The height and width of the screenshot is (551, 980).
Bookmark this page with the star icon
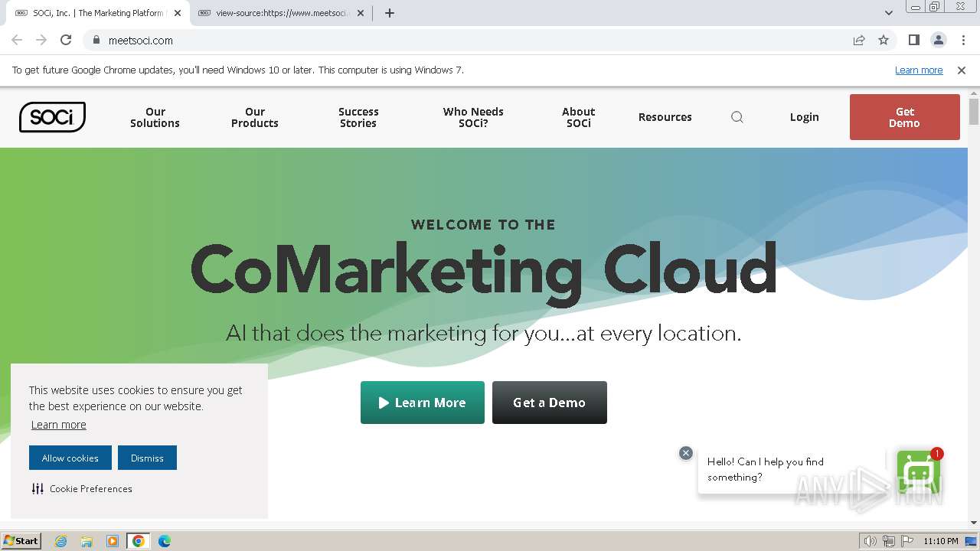[x=884, y=41]
